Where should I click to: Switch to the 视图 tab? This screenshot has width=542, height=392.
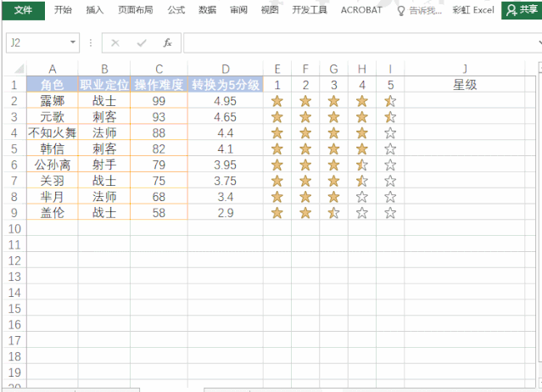(270, 10)
